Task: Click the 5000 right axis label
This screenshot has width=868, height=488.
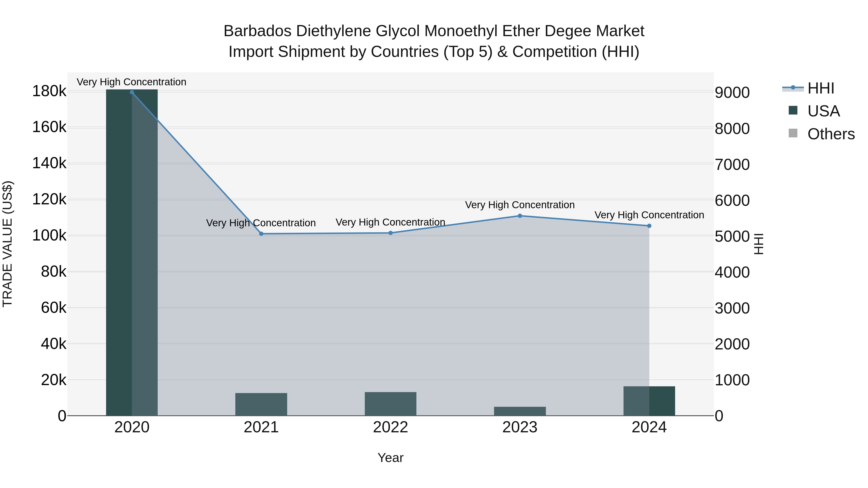Action: click(732, 236)
